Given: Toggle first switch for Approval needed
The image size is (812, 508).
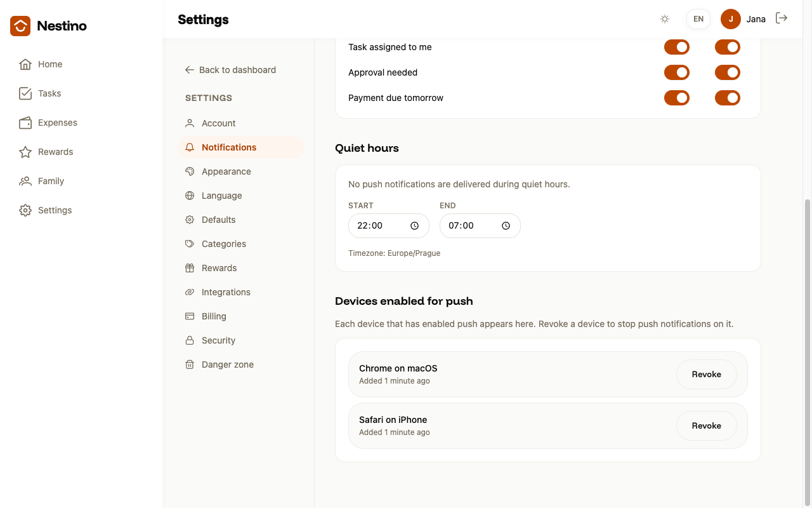Looking at the screenshot, I should (x=677, y=72).
